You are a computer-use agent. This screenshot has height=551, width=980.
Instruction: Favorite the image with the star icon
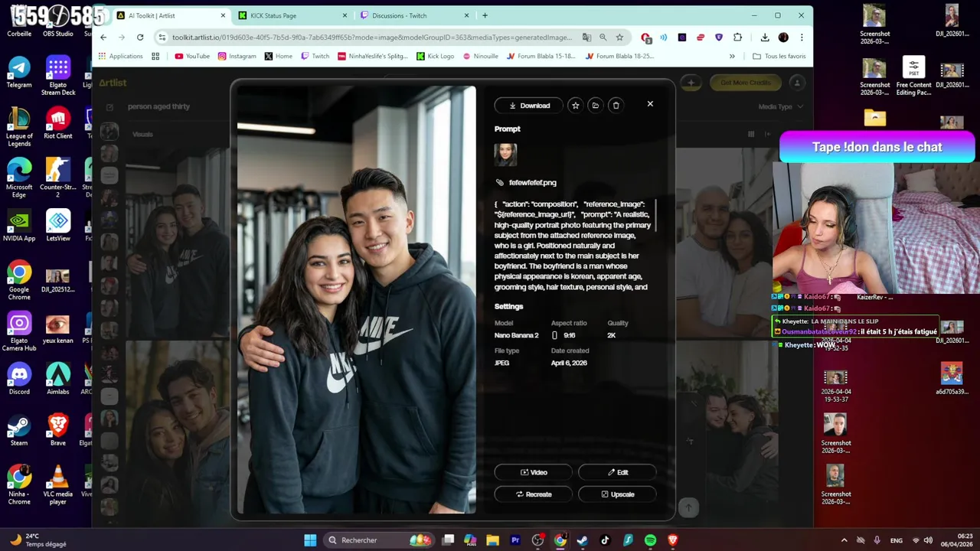click(575, 106)
